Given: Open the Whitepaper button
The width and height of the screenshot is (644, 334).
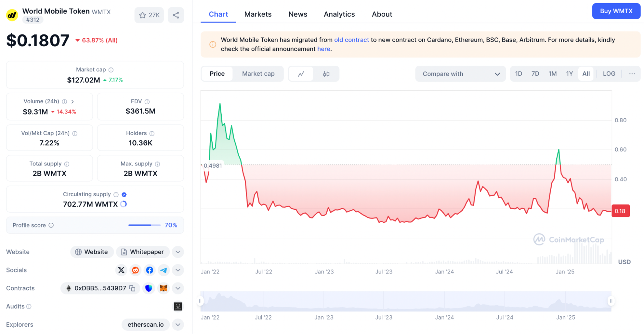Looking at the screenshot, I should tap(143, 252).
